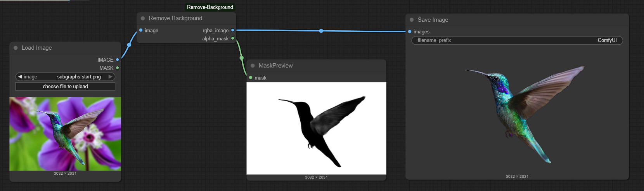Select previous image with the left arrow

[x=20, y=77]
